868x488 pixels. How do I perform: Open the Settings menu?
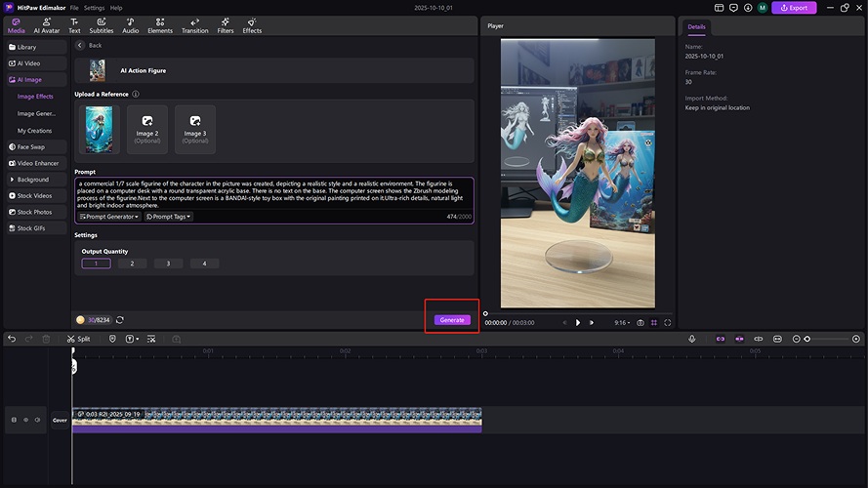(94, 8)
